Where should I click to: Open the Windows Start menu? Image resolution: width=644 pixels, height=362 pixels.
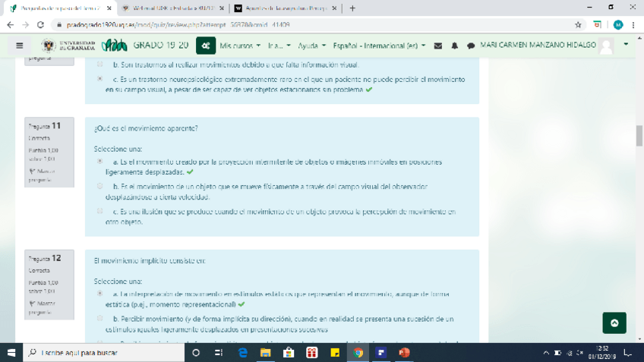click(11, 353)
